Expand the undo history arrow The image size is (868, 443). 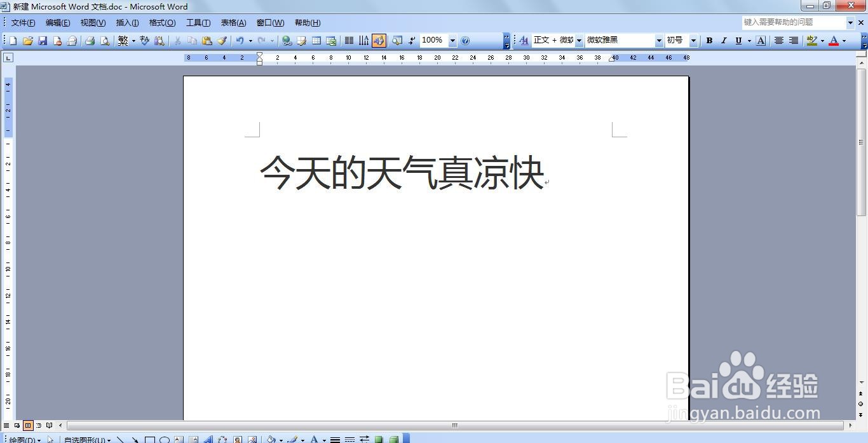tap(250, 41)
